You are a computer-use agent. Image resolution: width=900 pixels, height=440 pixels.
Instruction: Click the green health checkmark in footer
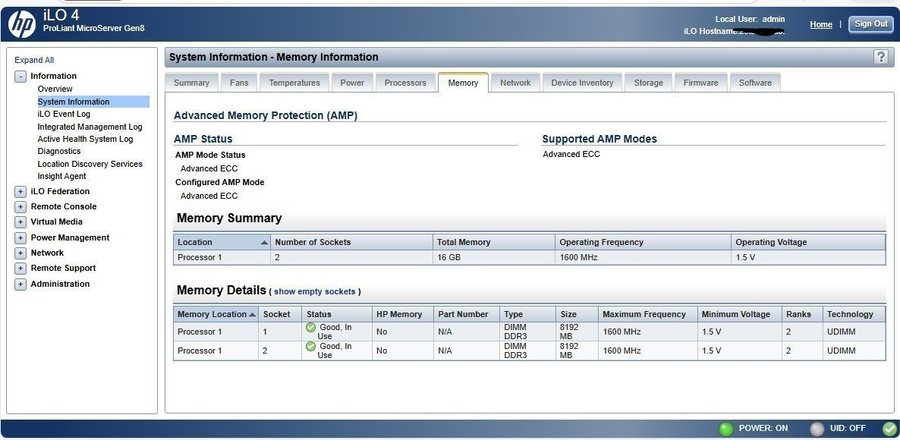click(888, 429)
